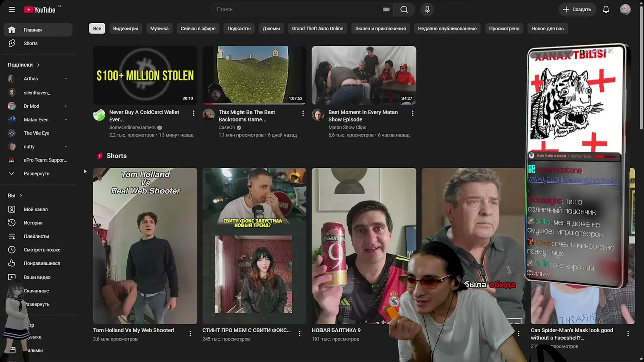
Task: Open title Never Buy A ColdCard Wallet Ever
Action: pos(144,116)
